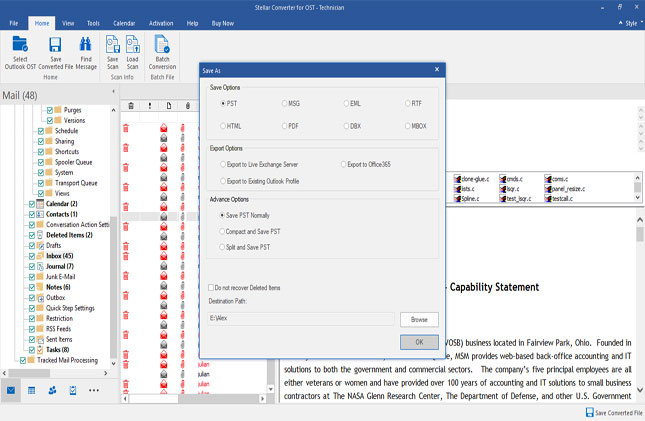This screenshot has width=645, height=421.
Task: Click delete column header trash icon
Action: point(131,106)
